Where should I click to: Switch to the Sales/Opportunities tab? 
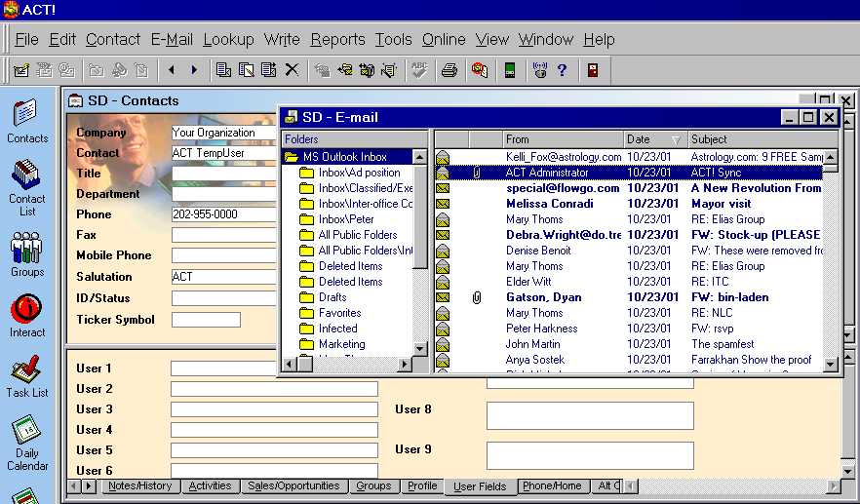pos(293,485)
